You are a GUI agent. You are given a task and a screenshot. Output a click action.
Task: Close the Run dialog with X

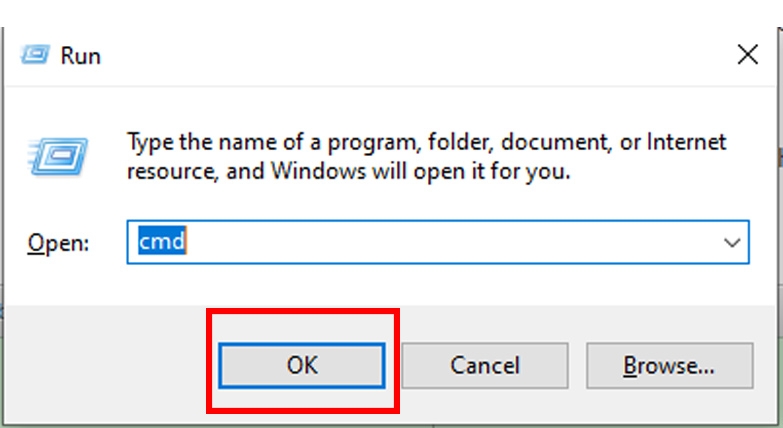[x=746, y=55]
